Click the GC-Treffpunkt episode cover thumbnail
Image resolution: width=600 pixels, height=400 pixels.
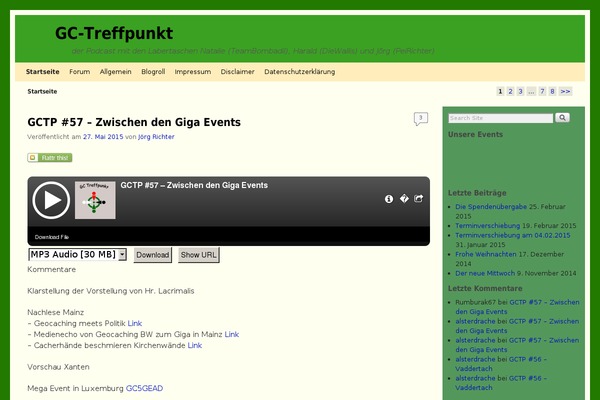click(95, 200)
